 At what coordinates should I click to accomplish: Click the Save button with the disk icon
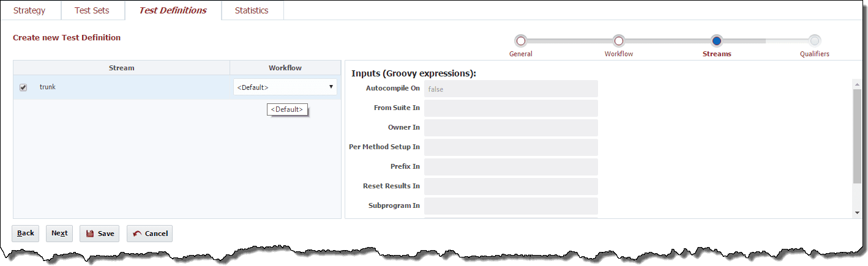99,234
